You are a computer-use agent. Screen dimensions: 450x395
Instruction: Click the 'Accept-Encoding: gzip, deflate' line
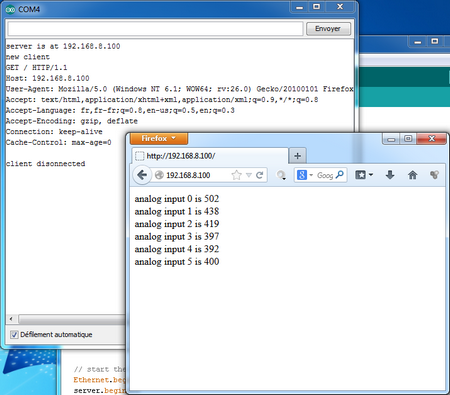coord(72,121)
